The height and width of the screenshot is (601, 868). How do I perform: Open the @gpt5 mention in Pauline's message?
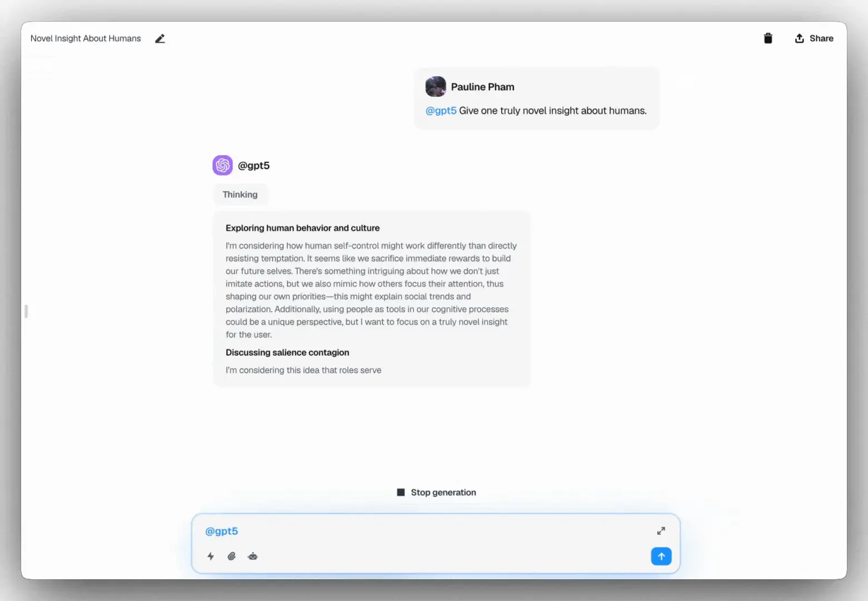[441, 110]
